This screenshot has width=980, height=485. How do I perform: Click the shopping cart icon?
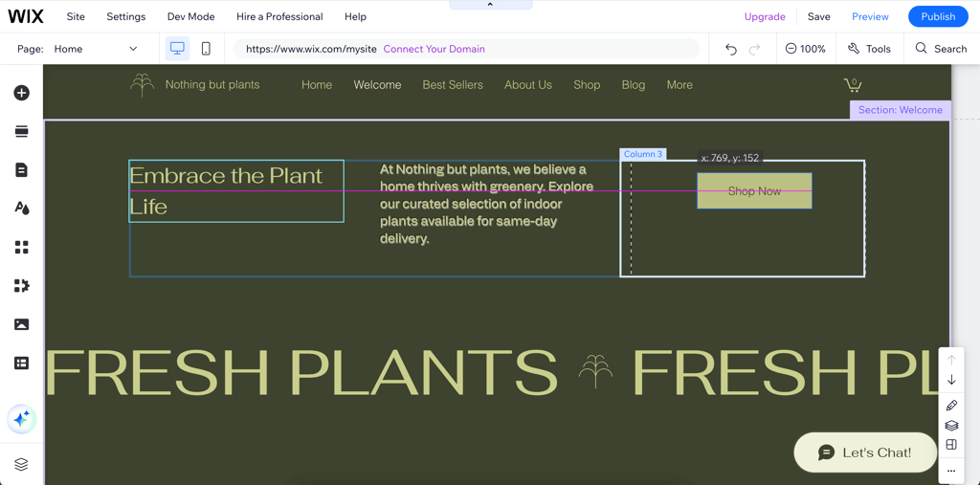click(x=853, y=84)
